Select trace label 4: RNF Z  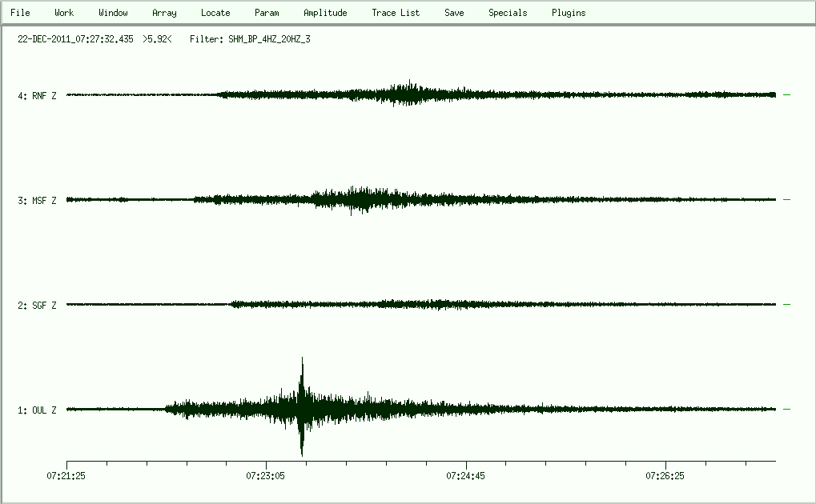click(38, 96)
